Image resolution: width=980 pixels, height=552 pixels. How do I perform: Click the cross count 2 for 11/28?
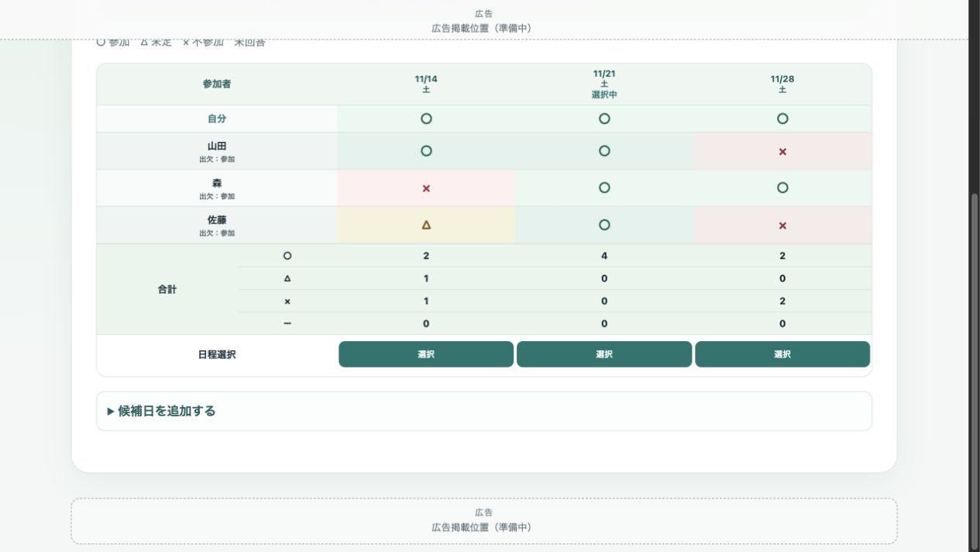pyautogui.click(x=782, y=301)
